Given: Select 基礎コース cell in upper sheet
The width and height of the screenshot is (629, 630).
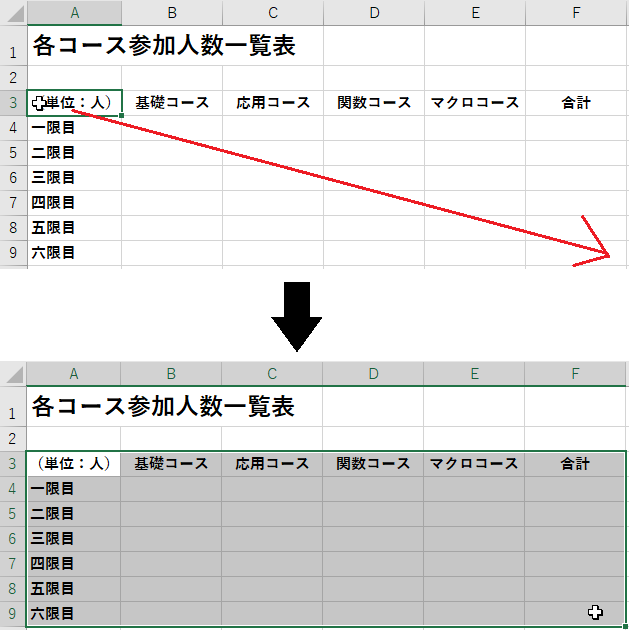Looking at the screenshot, I should pos(172,103).
